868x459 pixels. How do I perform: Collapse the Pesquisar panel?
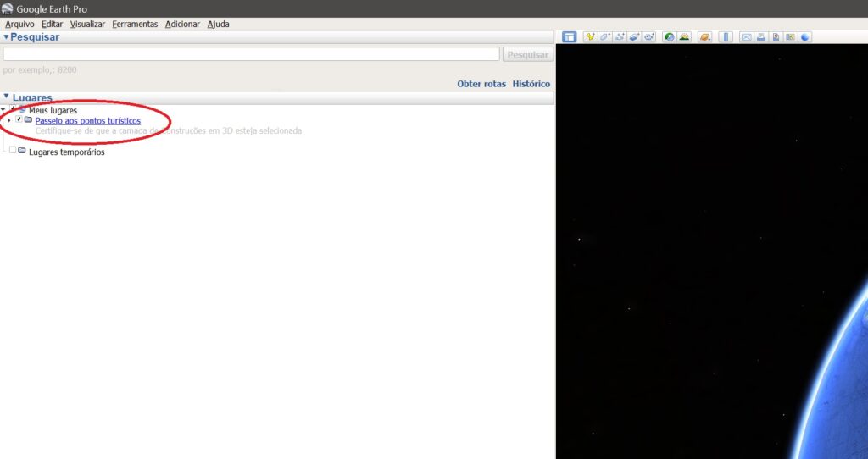pos(6,37)
